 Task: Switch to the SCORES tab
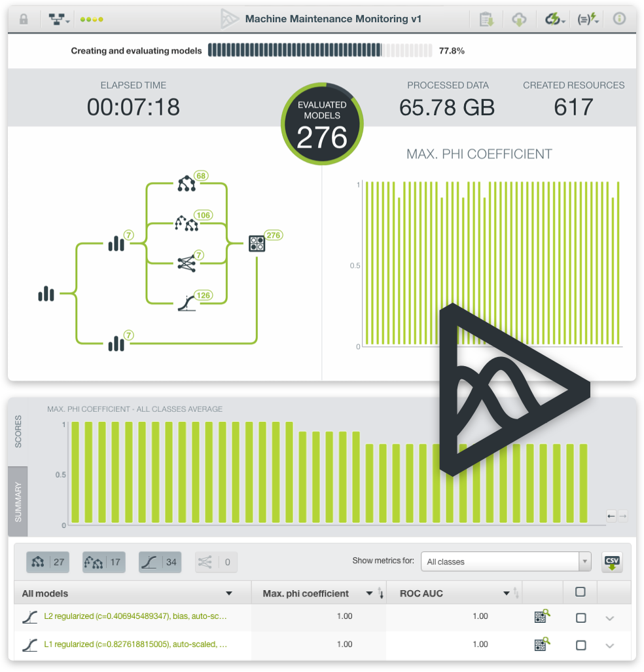(x=18, y=432)
